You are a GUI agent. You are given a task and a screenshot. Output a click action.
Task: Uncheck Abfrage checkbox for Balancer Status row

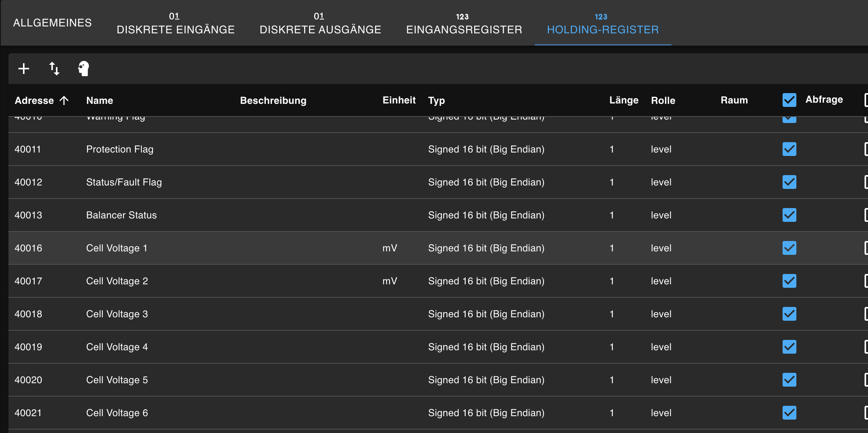[789, 215]
